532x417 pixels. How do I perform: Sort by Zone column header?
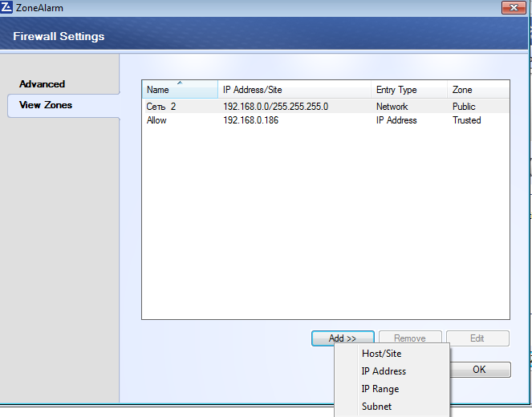click(478, 90)
